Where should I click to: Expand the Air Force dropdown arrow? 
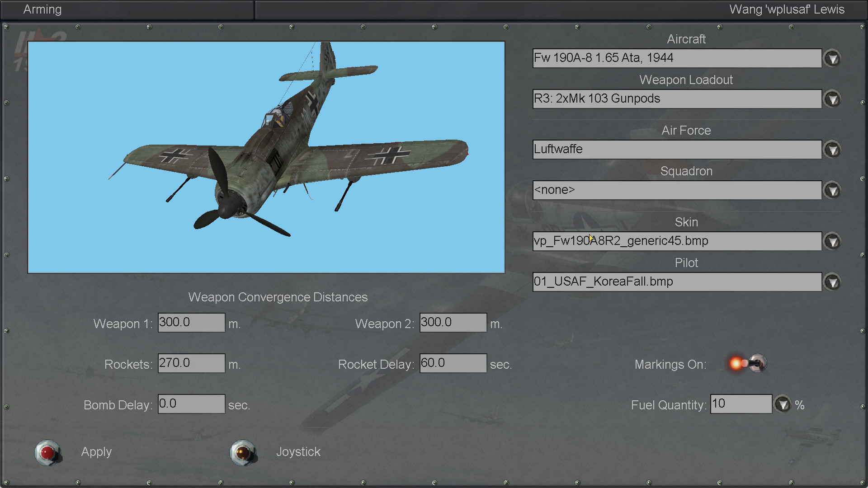[832, 150]
